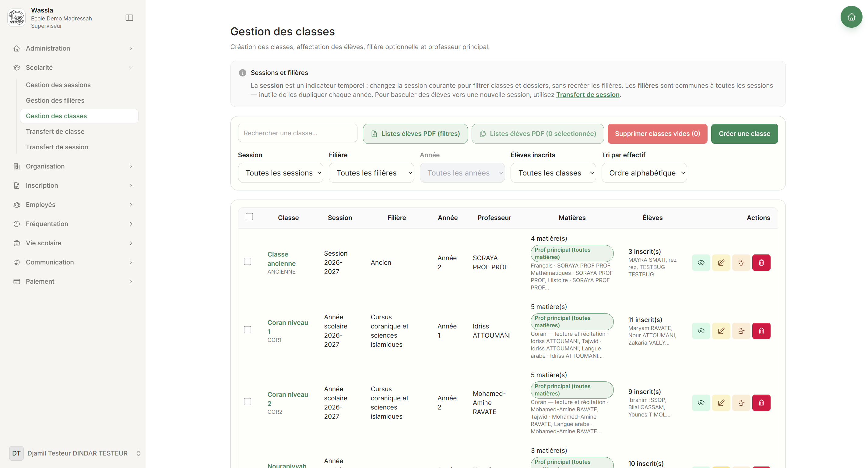868x468 pixels.
Task: Open the Coran niveau 2 class link
Action: pyautogui.click(x=288, y=399)
